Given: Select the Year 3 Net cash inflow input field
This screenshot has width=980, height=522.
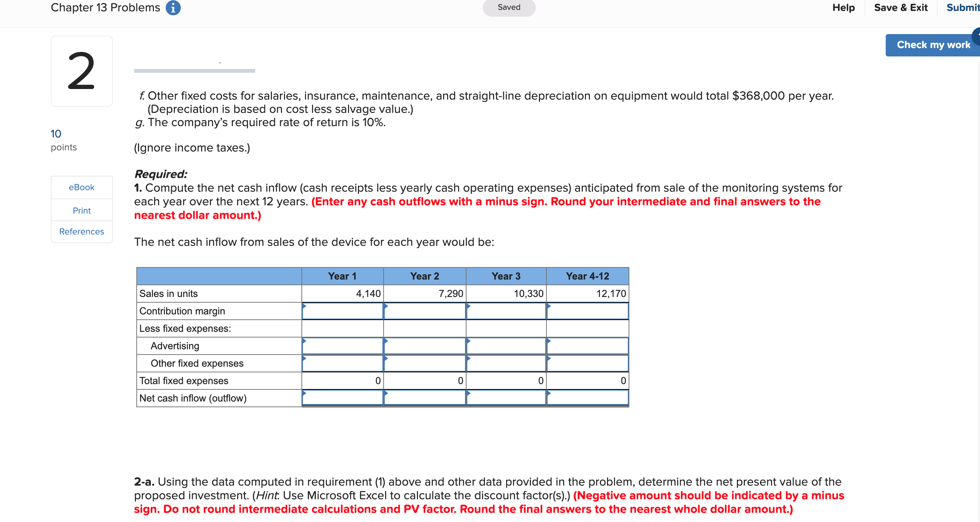Looking at the screenshot, I should click(x=506, y=398).
